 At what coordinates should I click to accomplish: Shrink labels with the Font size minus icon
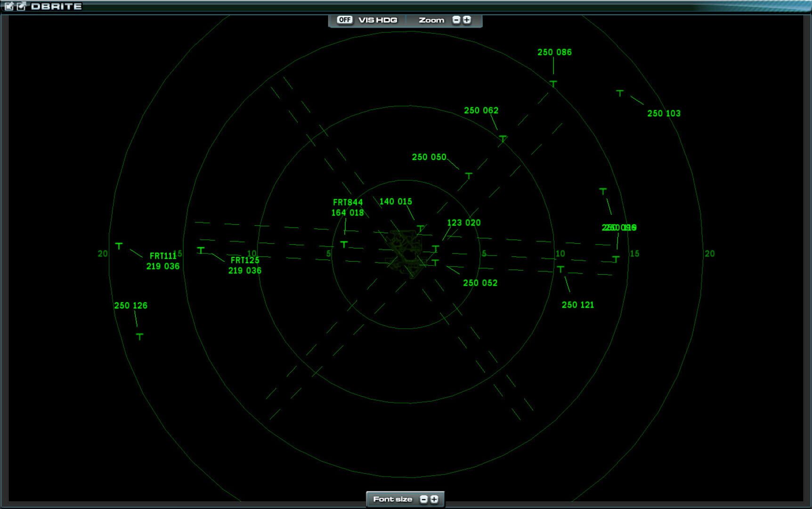pos(423,499)
